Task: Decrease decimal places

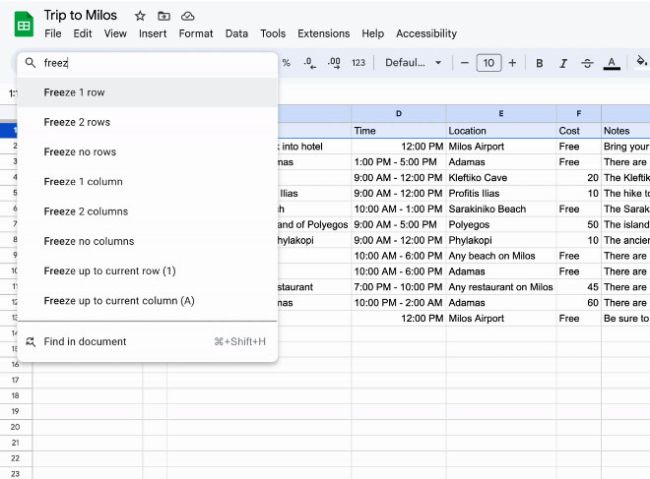Action: click(310, 63)
